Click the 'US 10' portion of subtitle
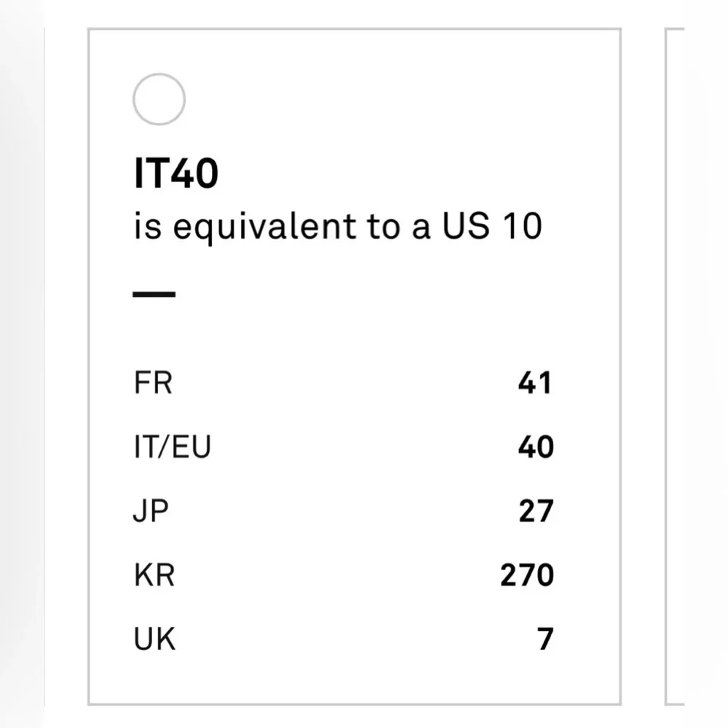728x728 pixels. coord(492,226)
